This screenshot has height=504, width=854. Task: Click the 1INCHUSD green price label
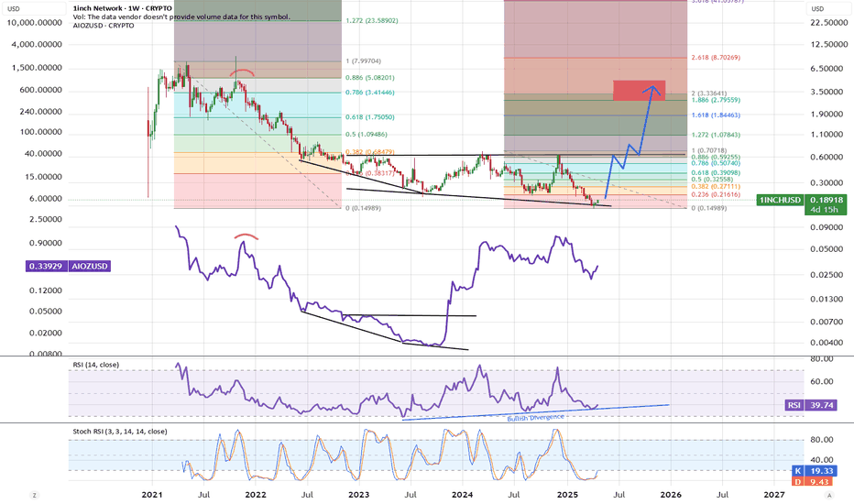[780, 200]
